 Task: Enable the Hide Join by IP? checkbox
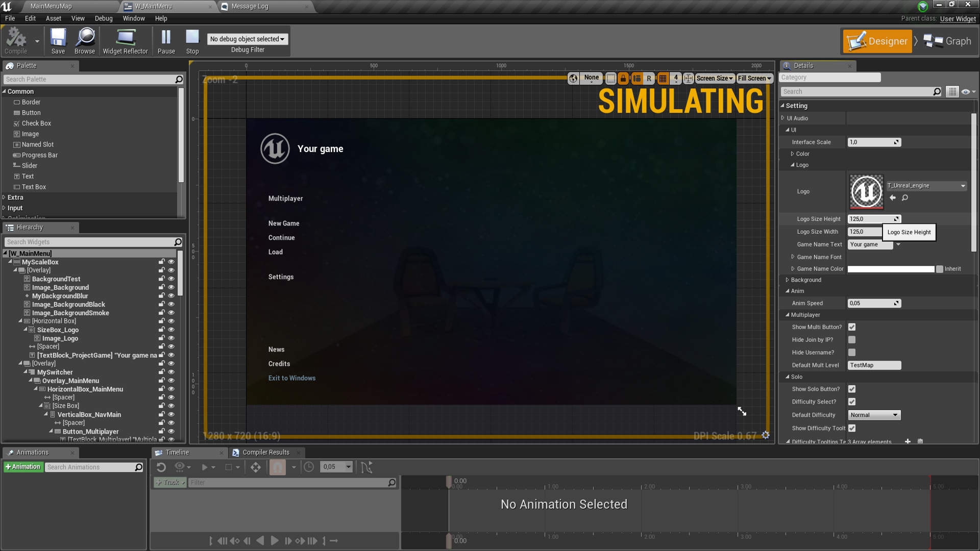[x=851, y=339]
